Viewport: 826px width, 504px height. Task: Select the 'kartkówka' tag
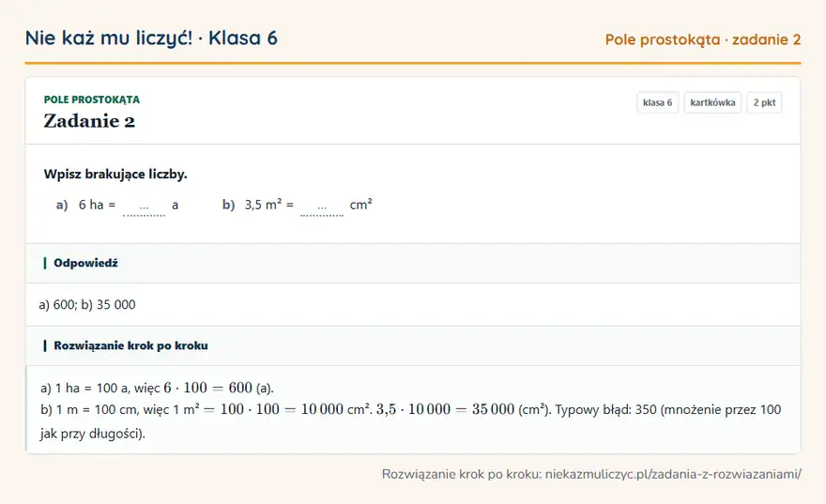[712, 102]
